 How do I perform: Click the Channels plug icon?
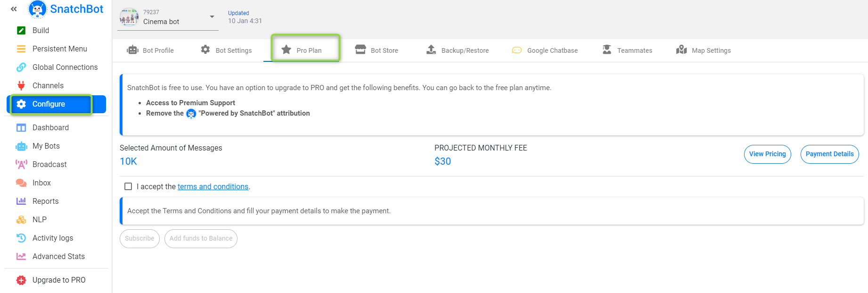pos(21,85)
